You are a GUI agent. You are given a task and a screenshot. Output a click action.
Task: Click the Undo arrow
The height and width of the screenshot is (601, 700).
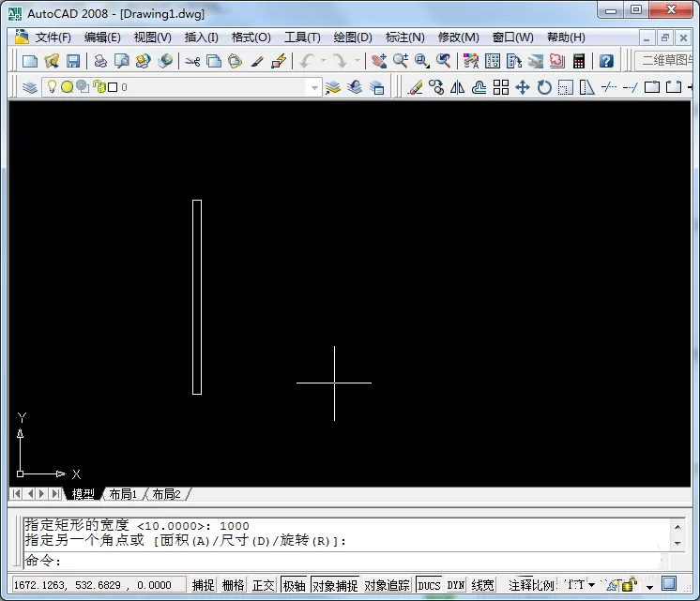click(x=307, y=61)
